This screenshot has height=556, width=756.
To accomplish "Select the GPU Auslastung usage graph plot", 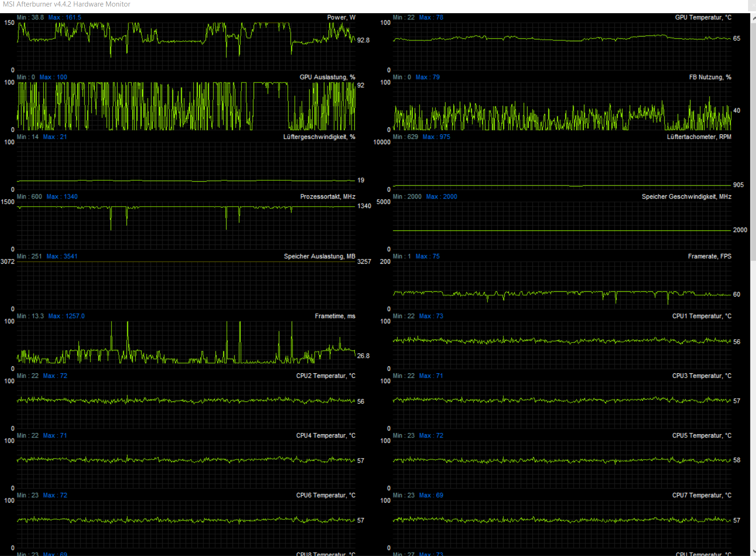I will pos(187,106).
